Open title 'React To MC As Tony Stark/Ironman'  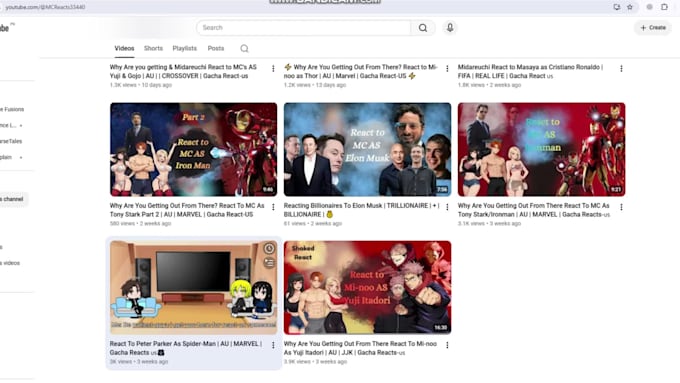coord(534,210)
